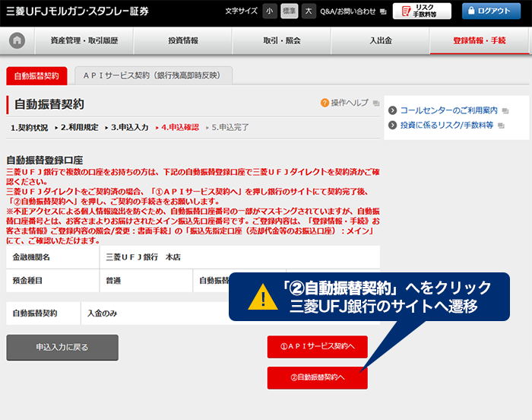Viewport: 532px width, 420px height.
Task: Click the 自動振替契約 row label cell
Action: tap(43, 313)
